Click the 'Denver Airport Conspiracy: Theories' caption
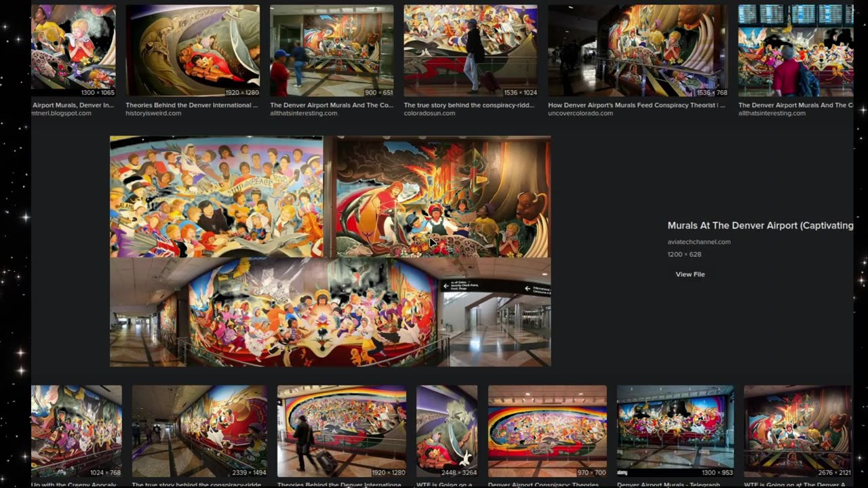The height and width of the screenshot is (488, 868). 543,485
